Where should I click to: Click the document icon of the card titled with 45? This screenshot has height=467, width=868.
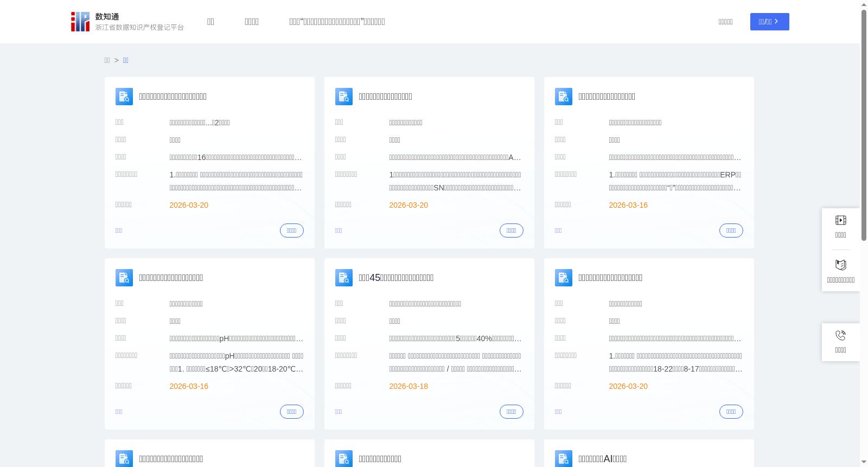click(x=344, y=278)
